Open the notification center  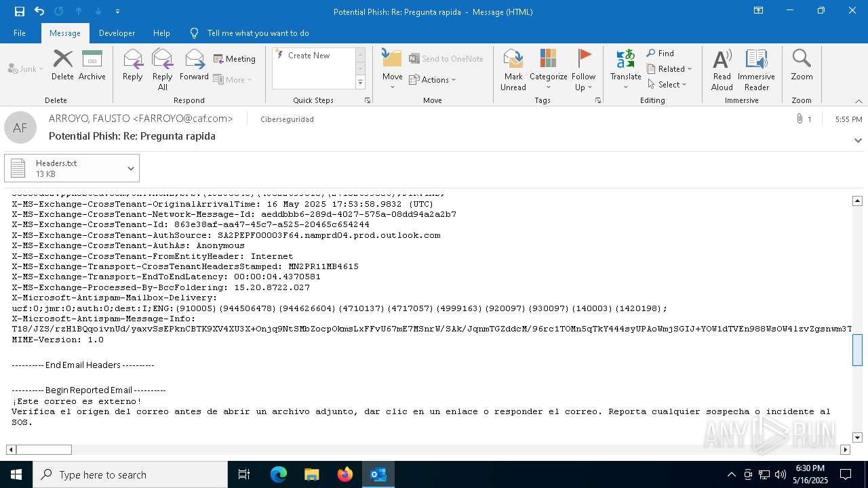tap(846, 474)
